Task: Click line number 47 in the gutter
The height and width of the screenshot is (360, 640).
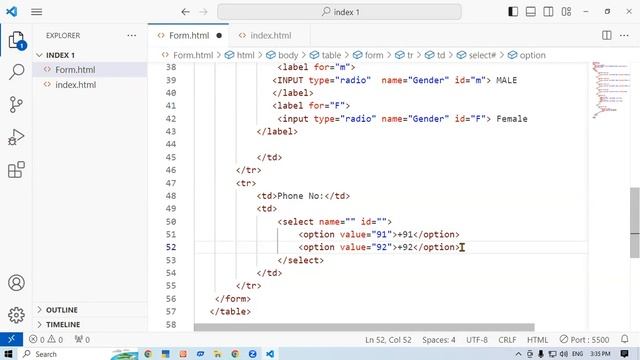Action: click(x=171, y=183)
